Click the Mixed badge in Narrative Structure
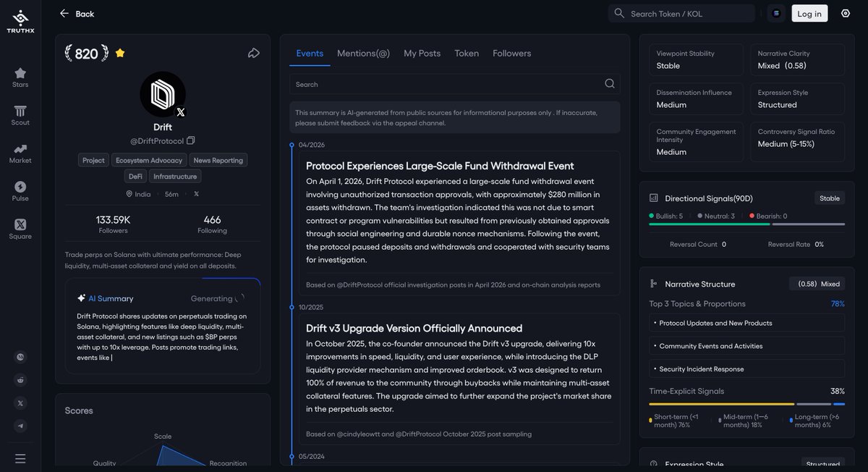This screenshot has height=472, width=868. point(817,284)
